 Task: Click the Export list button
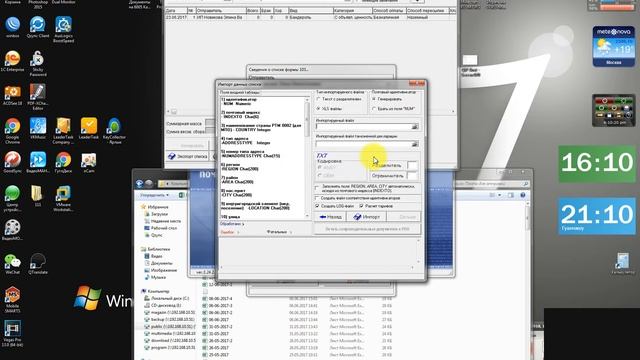188,156
